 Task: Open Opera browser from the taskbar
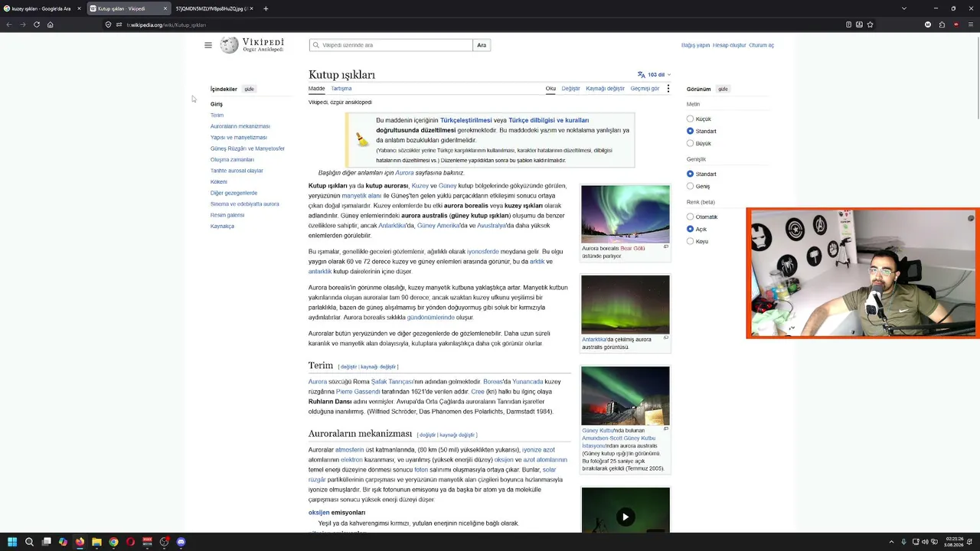pyautogui.click(x=130, y=542)
